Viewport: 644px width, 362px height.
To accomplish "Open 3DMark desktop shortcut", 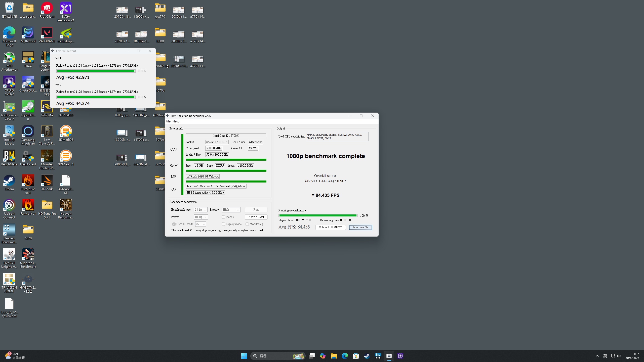I will pyautogui.click(x=47, y=183).
